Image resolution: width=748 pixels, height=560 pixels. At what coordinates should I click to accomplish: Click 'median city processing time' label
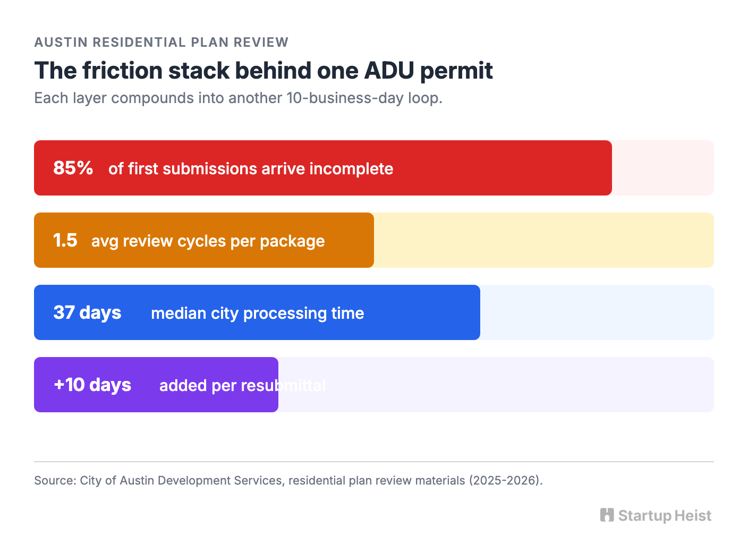pos(258,313)
